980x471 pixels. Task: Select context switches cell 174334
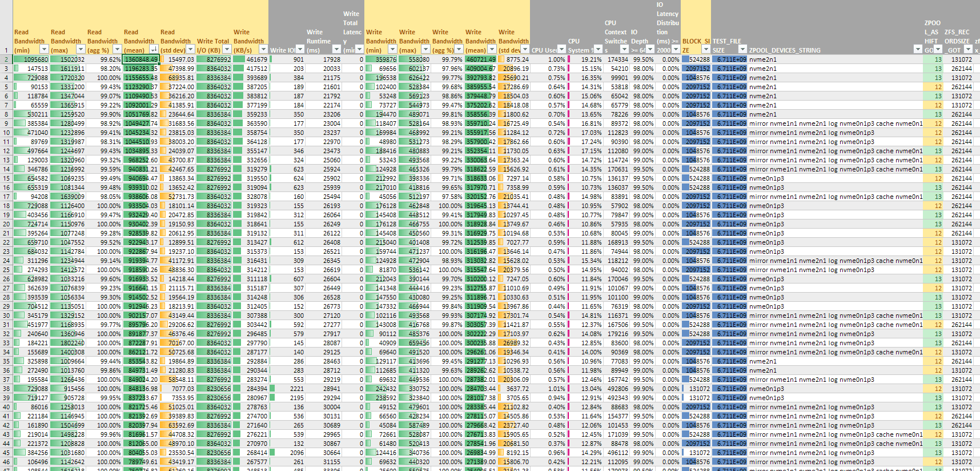click(616, 59)
